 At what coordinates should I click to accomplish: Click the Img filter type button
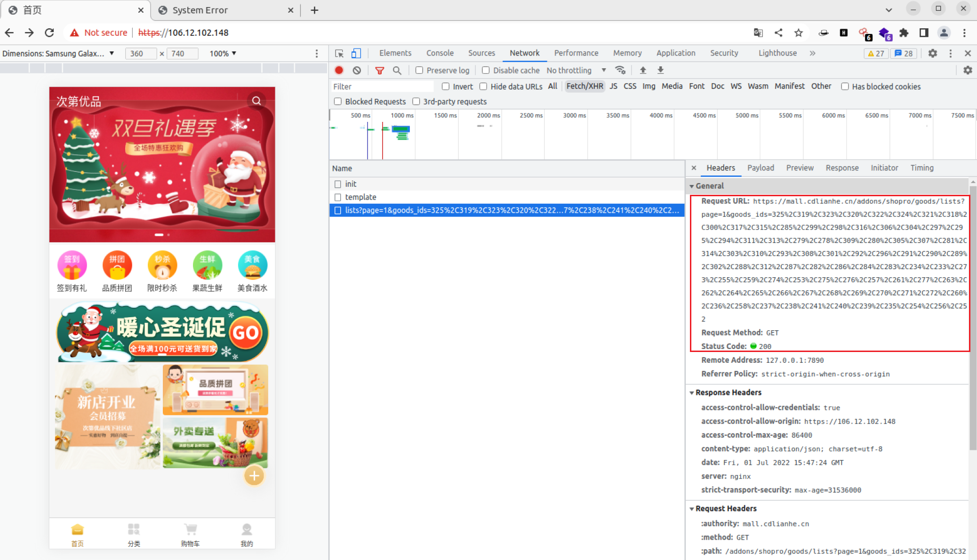(649, 86)
